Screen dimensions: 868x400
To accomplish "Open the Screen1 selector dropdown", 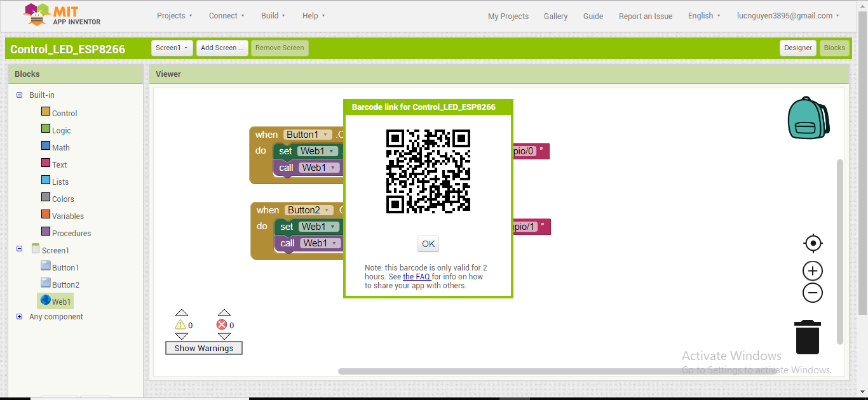I will pos(172,48).
